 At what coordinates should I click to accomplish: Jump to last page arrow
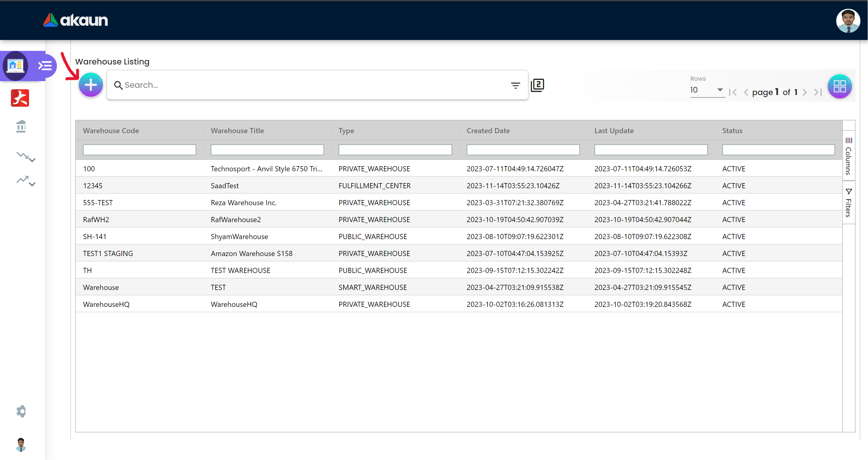pos(818,92)
